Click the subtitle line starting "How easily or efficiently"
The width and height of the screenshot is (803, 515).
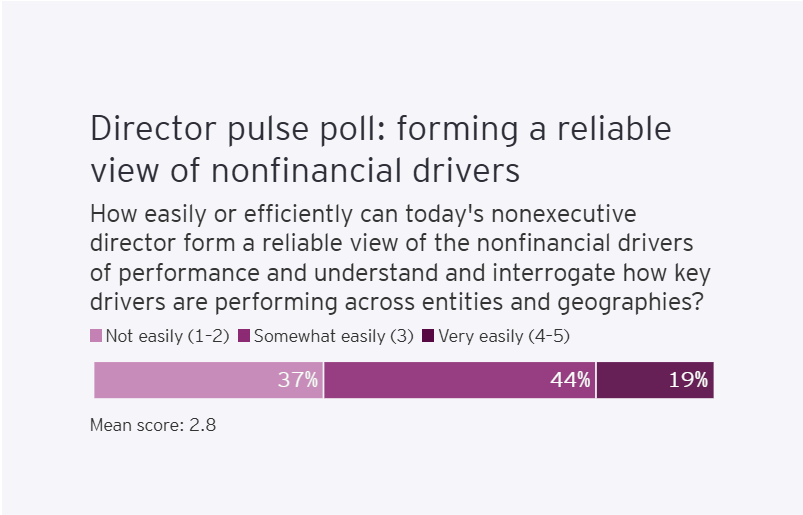coord(362,215)
